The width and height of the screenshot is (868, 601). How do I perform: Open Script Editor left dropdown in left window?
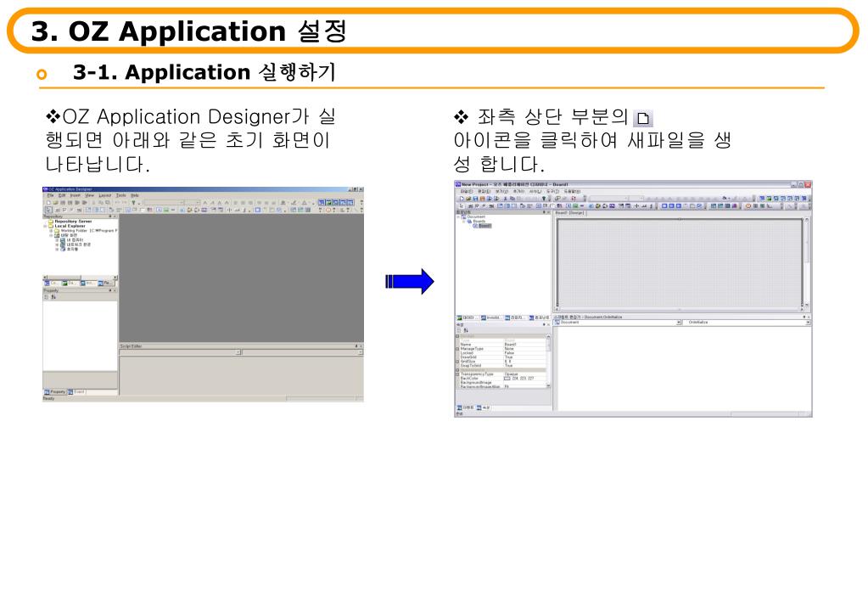[x=181, y=352]
